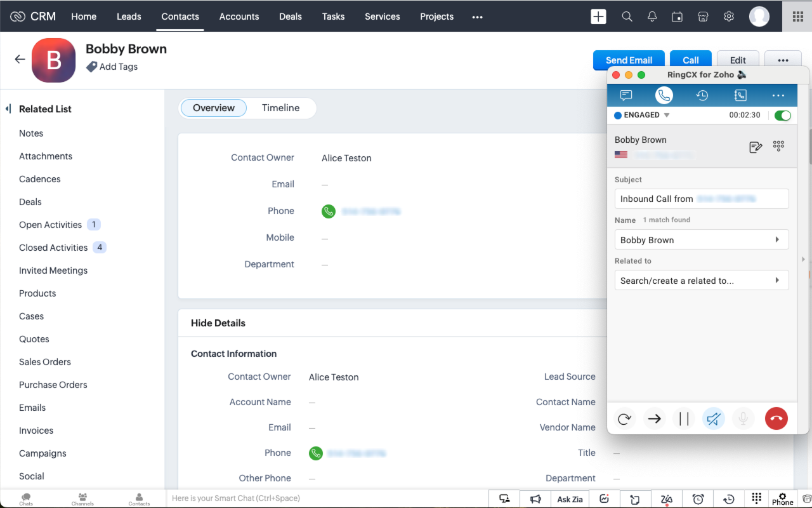End the active call with Bobby Brown
The image size is (812, 508).
tap(776, 418)
